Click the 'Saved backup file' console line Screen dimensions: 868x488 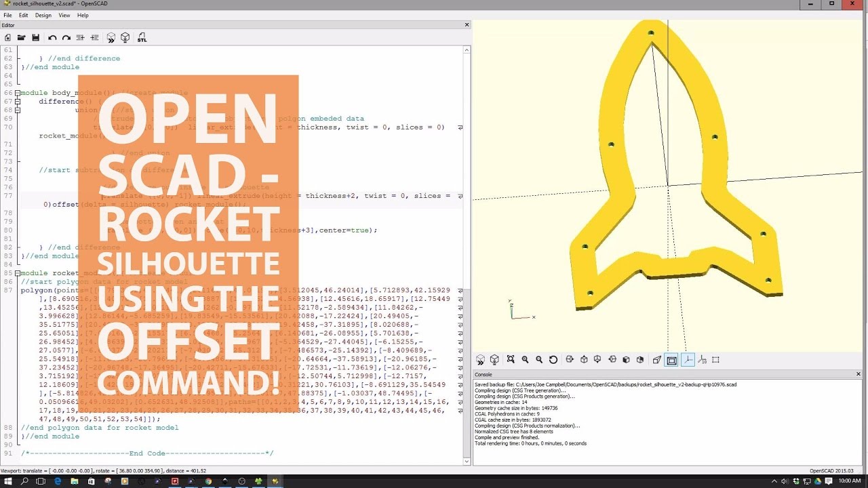point(606,384)
